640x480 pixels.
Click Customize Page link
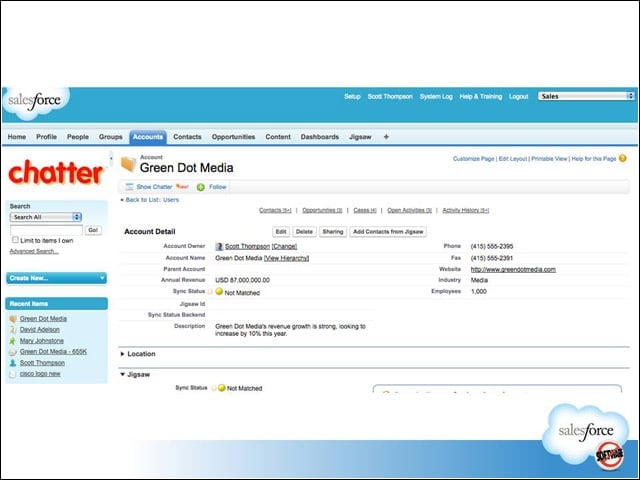pos(473,159)
